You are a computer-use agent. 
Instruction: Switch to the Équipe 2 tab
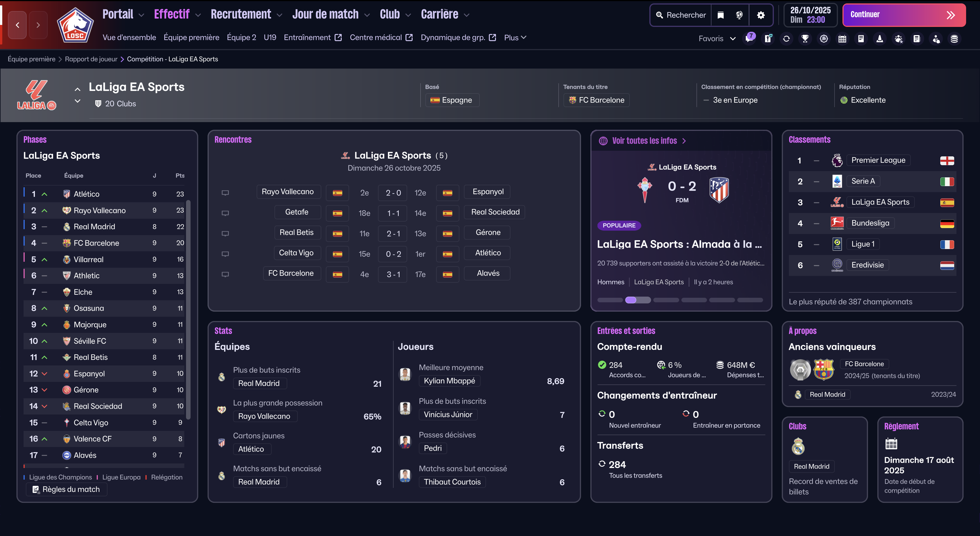point(241,37)
